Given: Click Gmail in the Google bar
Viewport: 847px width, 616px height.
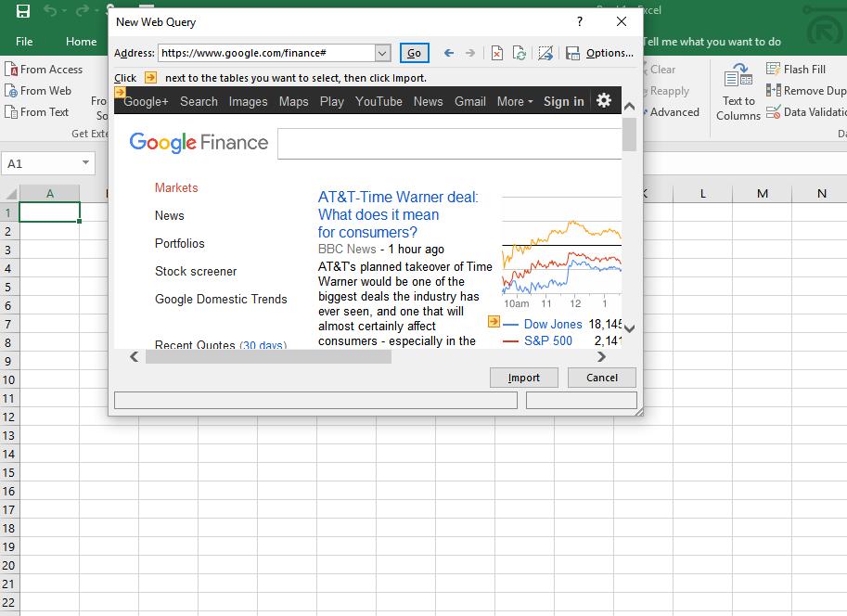Looking at the screenshot, I should (470, 102).
